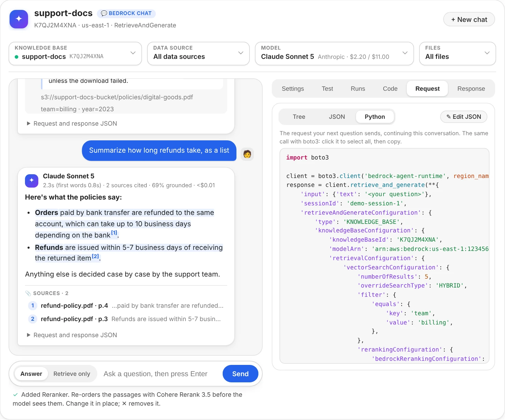Switch to the Settings tab
The height and width of the screenshot is (420, 505).
tap(293, 89)
